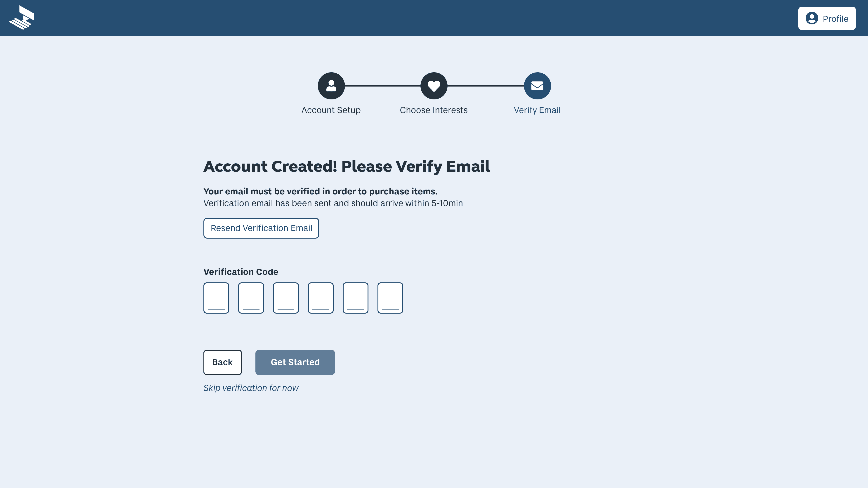
Task: Click the profile avatar icon
Action: pyautogui.click(x=812, y=18)
